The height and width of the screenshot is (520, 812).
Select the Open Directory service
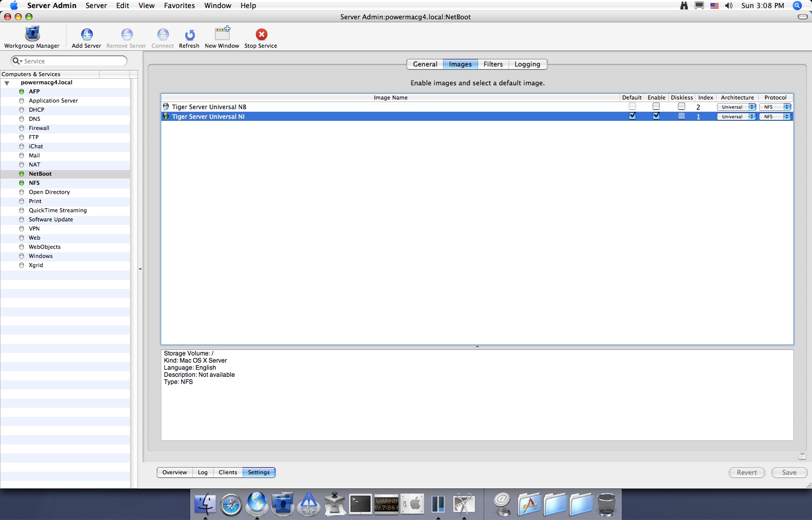coord(65,192)
